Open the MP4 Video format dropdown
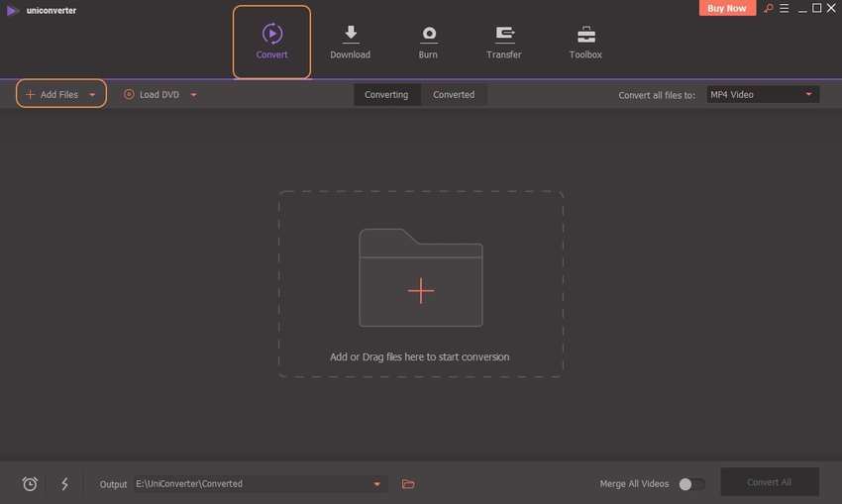 [x=762, y=95]
